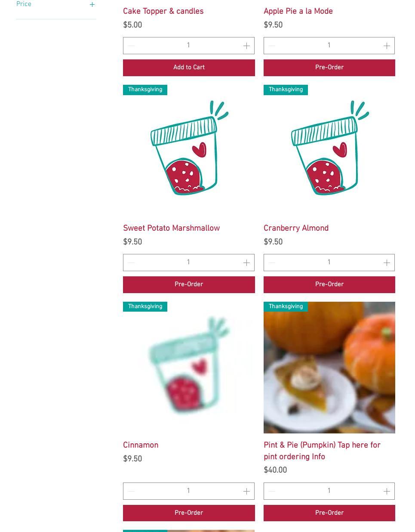415x532 pixels.
Task: Open Cranberry Almond product link
Action: point(296,229)
